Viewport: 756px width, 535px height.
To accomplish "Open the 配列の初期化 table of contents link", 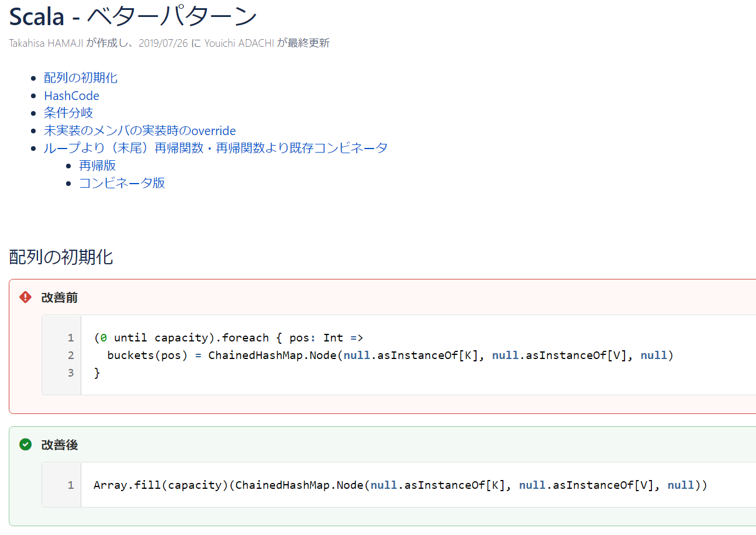I will tap(81, 78).
